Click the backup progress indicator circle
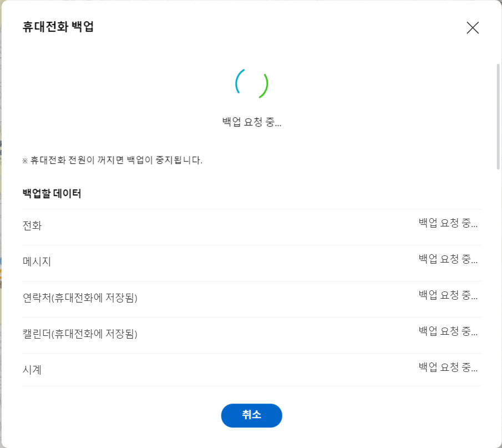502x448 pixels. tap(251, 83)
